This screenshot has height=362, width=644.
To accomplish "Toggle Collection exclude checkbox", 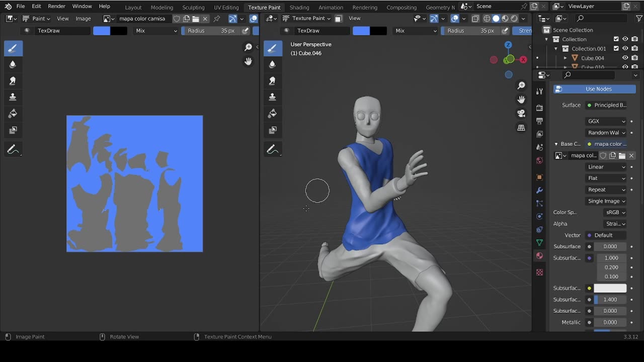I will coord(616,39).
